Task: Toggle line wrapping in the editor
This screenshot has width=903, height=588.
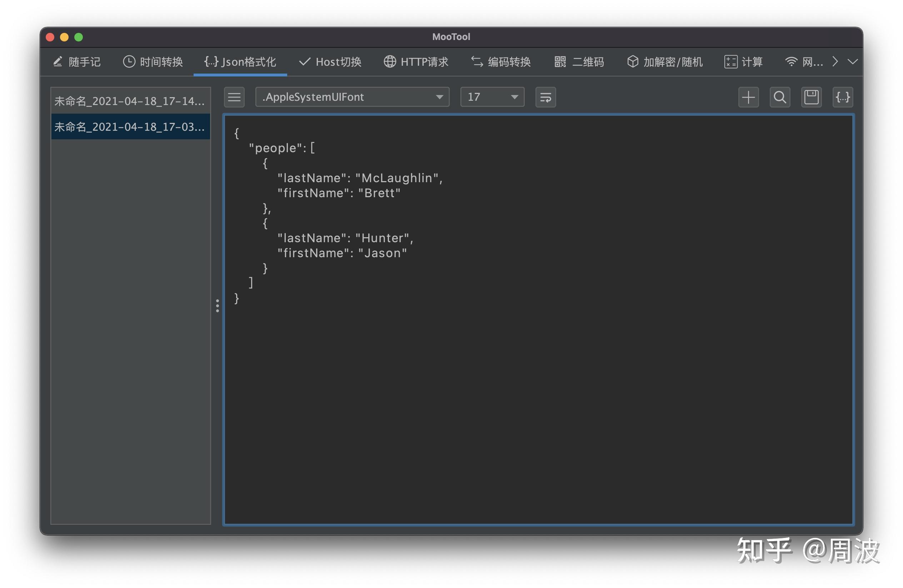Action: click(545, 98)
